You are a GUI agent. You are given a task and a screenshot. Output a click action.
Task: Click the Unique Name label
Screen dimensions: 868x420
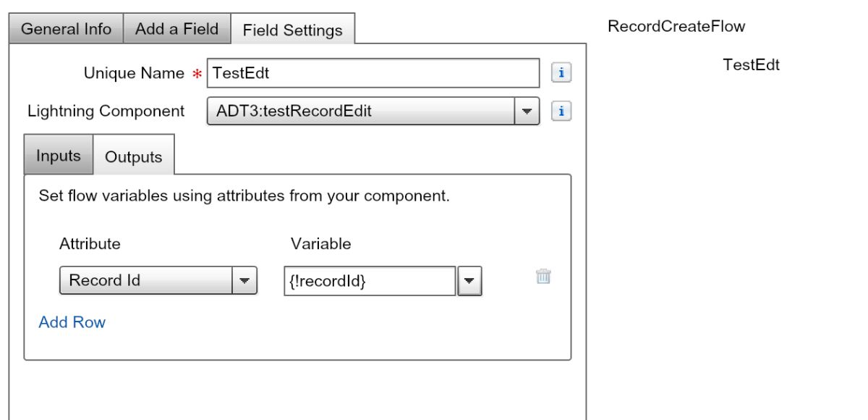click(x=134, y=73)
